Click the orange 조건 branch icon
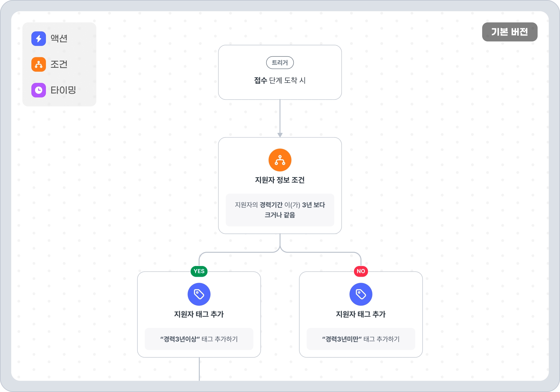 coord(39,64)
